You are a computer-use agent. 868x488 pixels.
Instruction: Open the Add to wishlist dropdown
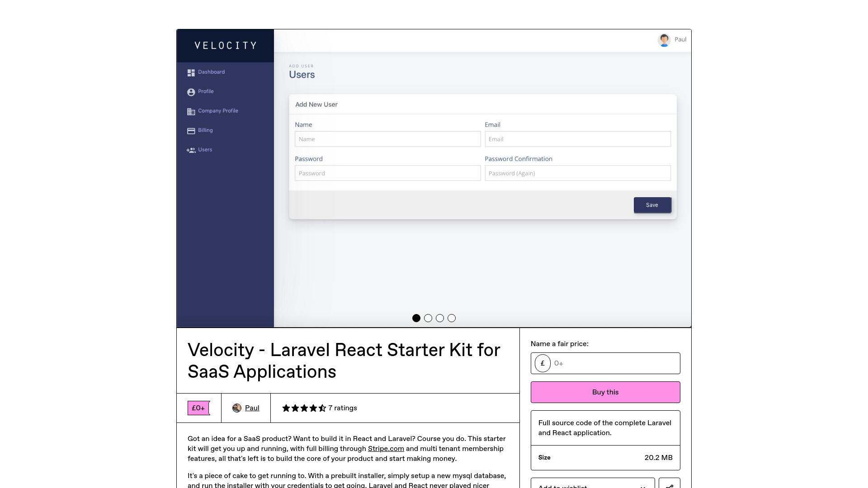(x=593, y=483)
